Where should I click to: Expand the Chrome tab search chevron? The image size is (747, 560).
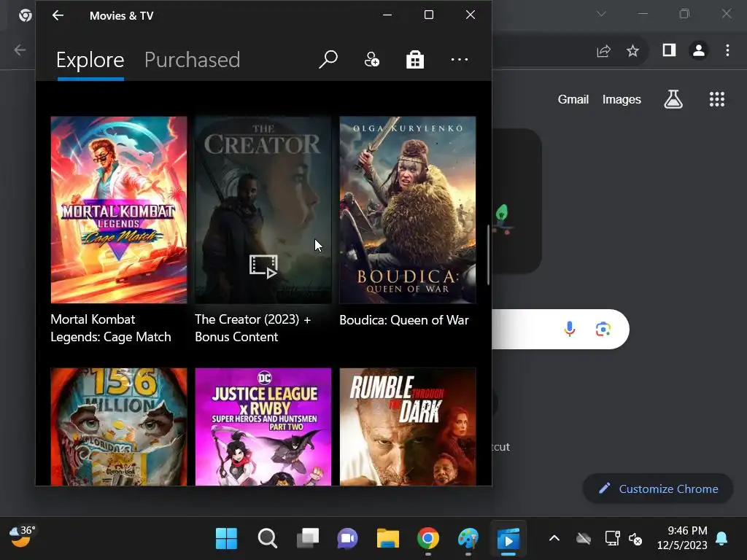click(x=601, y=14)
